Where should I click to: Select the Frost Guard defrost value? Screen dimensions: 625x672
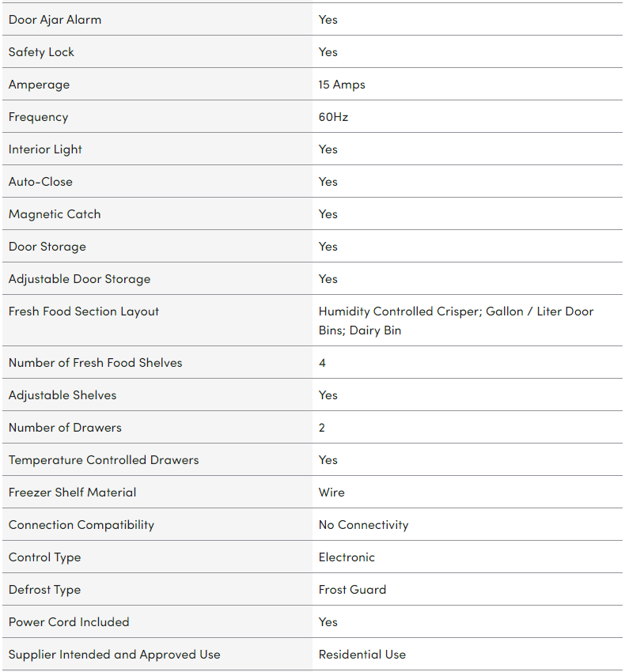(352, 590)
